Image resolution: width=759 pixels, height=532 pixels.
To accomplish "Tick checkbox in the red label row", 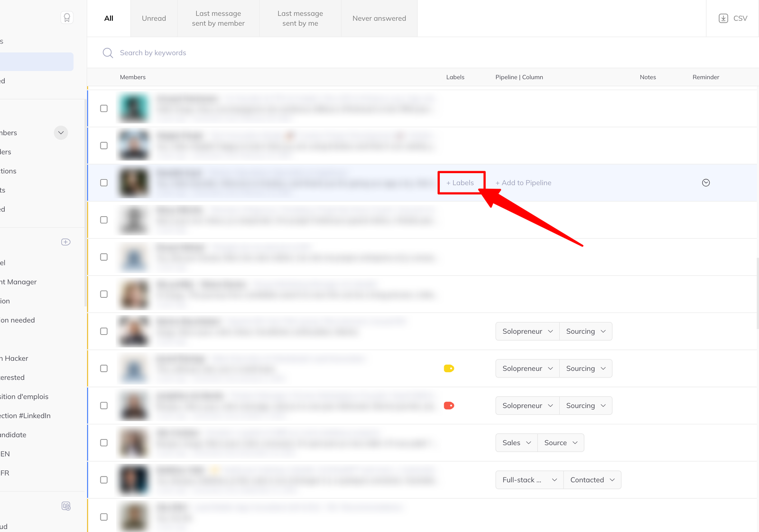I will click(104, 405).
